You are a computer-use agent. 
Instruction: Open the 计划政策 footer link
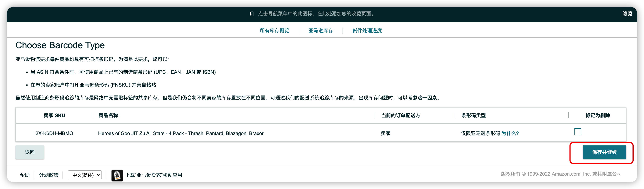(49, 175)
